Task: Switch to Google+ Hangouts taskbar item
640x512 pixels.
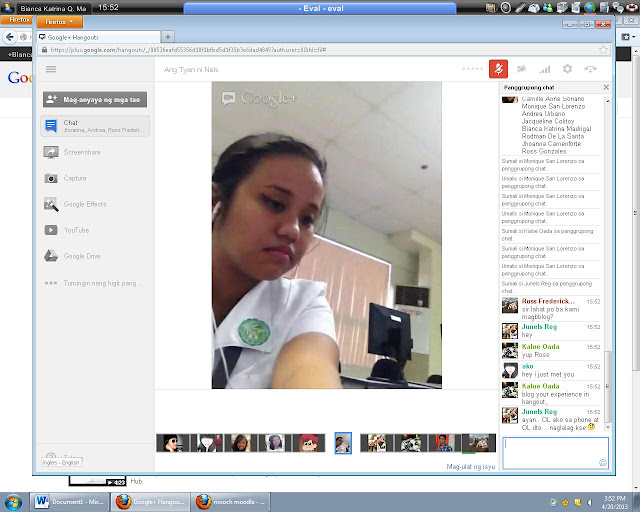Action: (151, 502)
